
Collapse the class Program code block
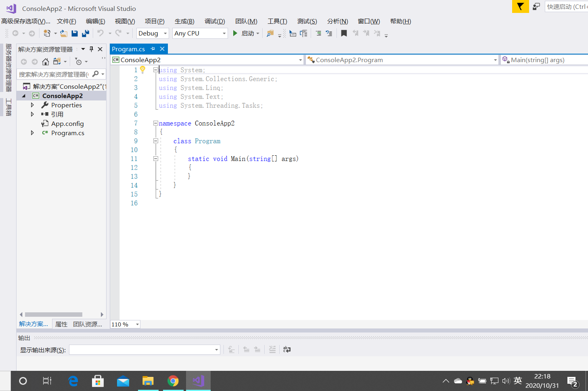pos(155,141)
